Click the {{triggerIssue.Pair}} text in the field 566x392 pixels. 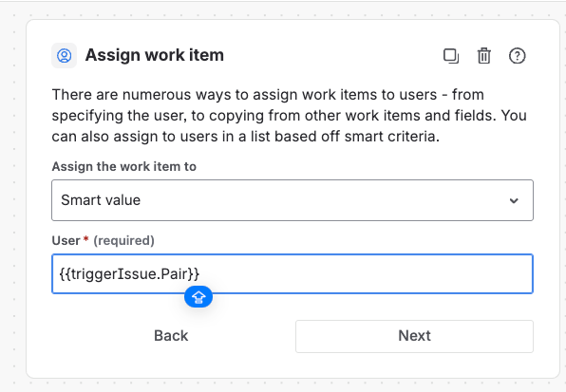click(x=129, y=274)
